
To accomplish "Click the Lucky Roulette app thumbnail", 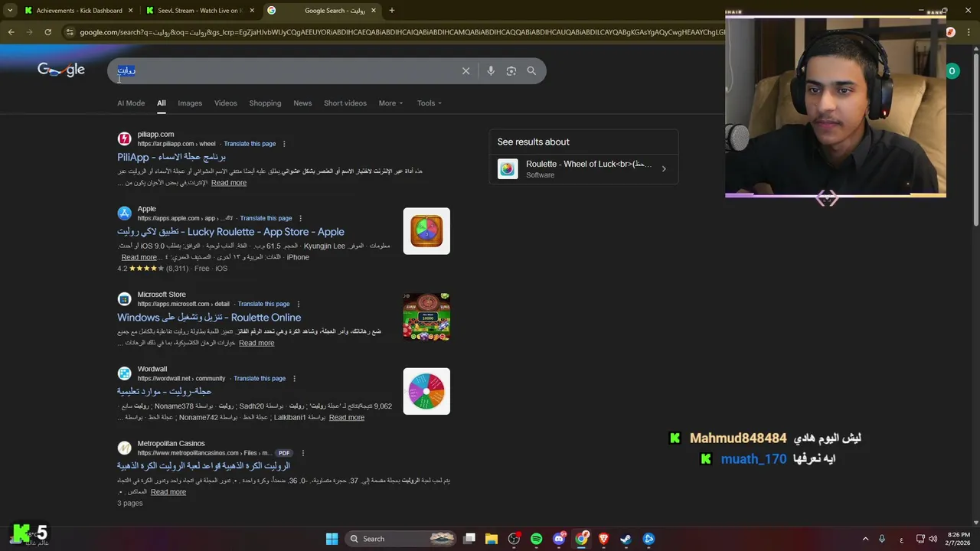I will [x=426, y=231].
